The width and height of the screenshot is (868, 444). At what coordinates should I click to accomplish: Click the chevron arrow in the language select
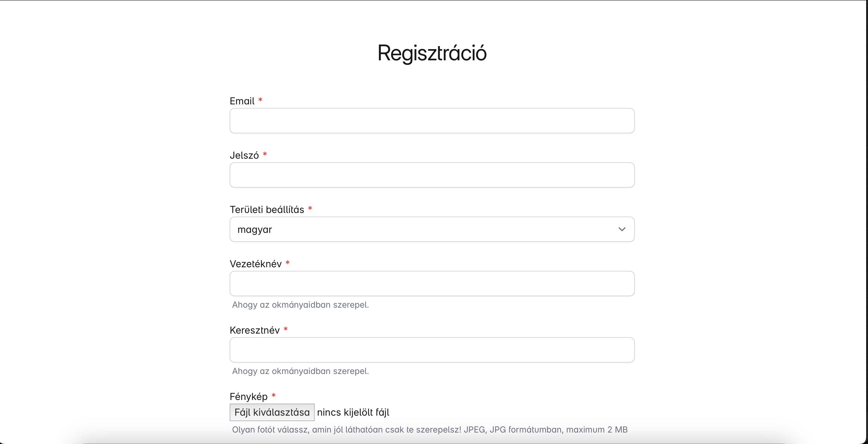coord(622,229)
